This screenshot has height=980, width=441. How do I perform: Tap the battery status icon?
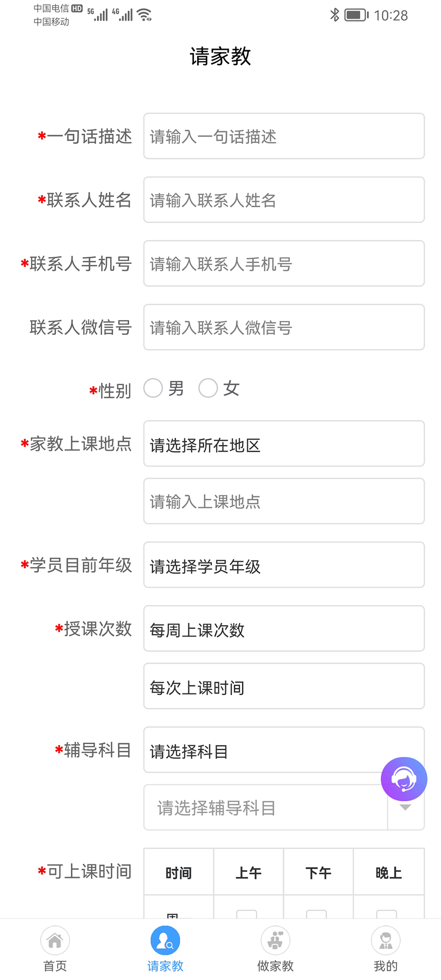point(356,15)
